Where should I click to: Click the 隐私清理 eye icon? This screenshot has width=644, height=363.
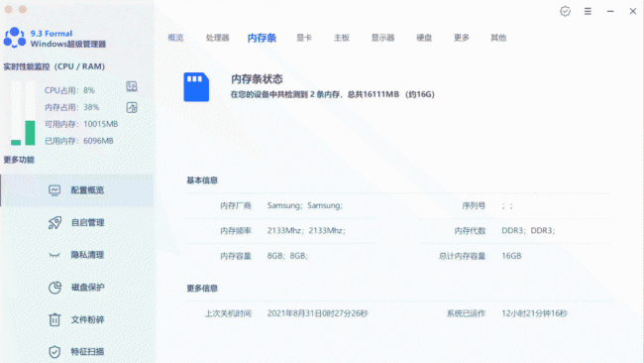(54, 255)
